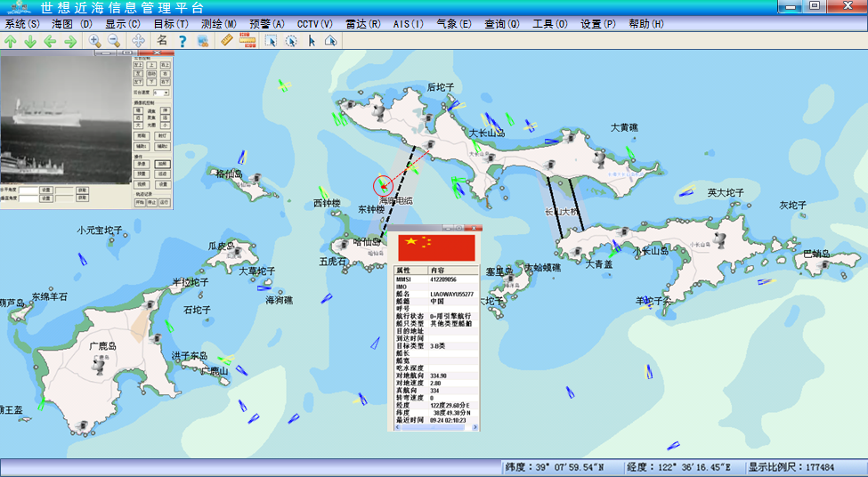Click the horizontal angle input field
Screen dimensions: 868x477
tap(28, 190)
